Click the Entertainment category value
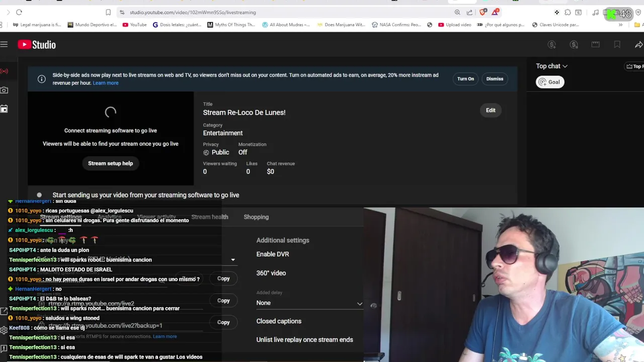Viewport: 644px width, 362px height. click(x=223, y=133)
